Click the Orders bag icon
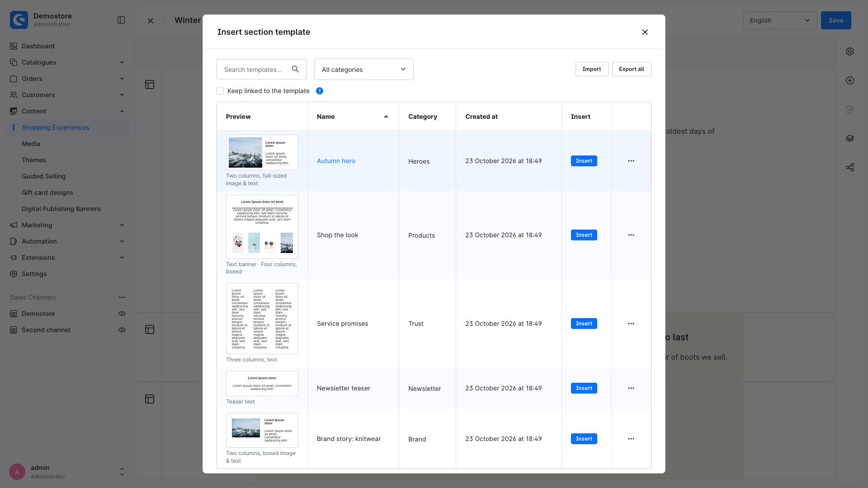The image size is (868, 488). (x=14, y=79)
